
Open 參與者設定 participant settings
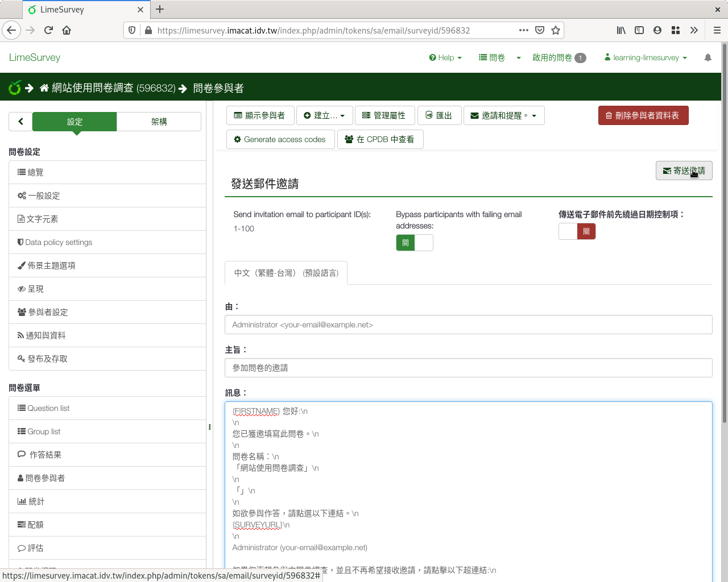(x=107, y=312)
